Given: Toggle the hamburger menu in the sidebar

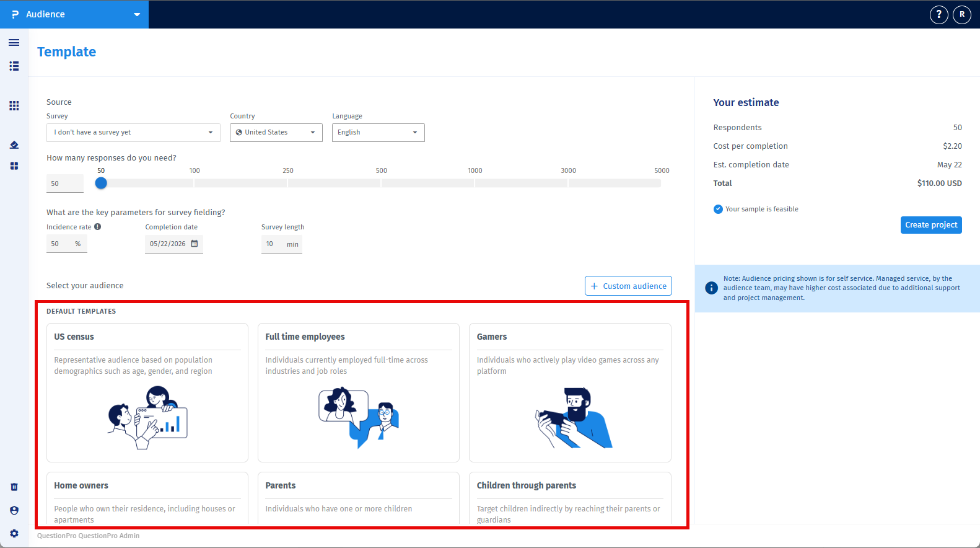Looking at the screenshot, I should (x=14, y=43).
